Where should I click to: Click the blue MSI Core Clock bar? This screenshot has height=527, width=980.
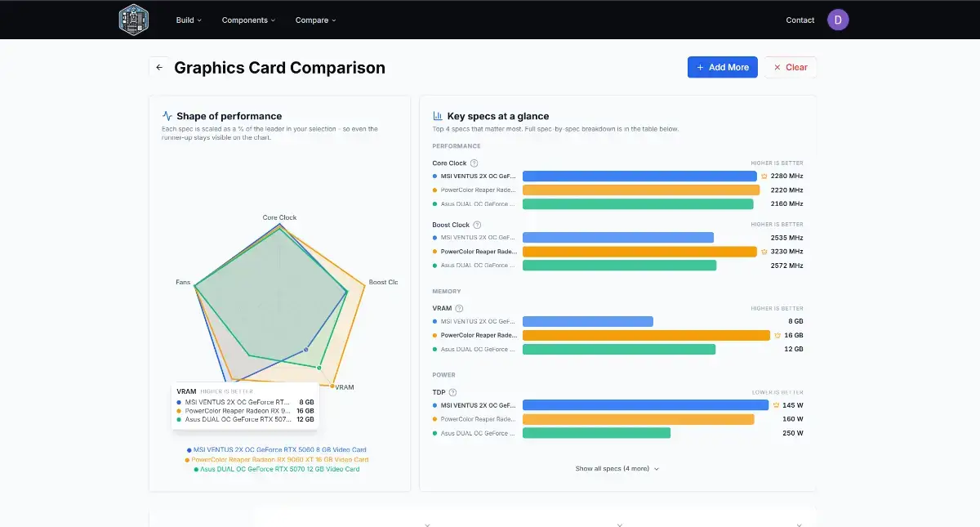pyautogui.click(x=639, y=176)
